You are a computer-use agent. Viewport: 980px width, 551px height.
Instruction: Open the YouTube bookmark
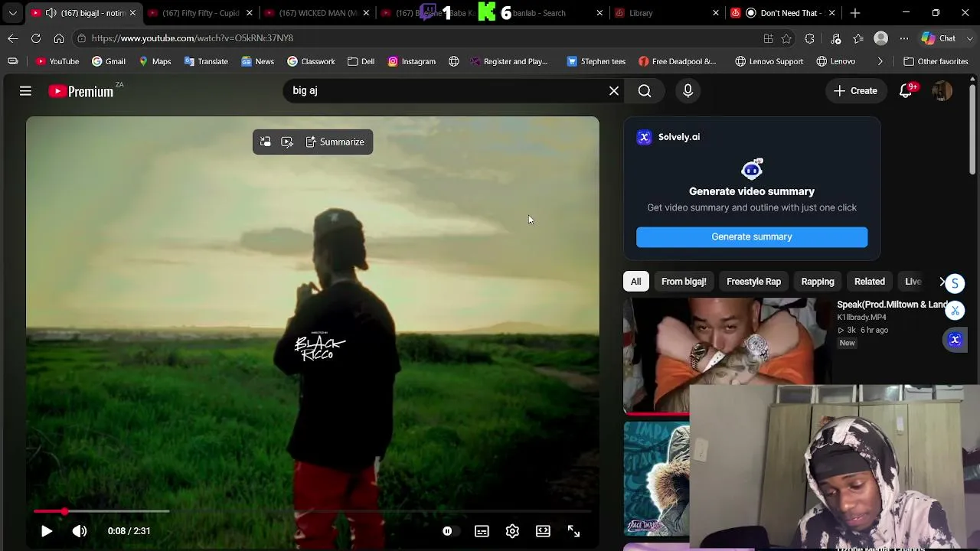point(57,61)
